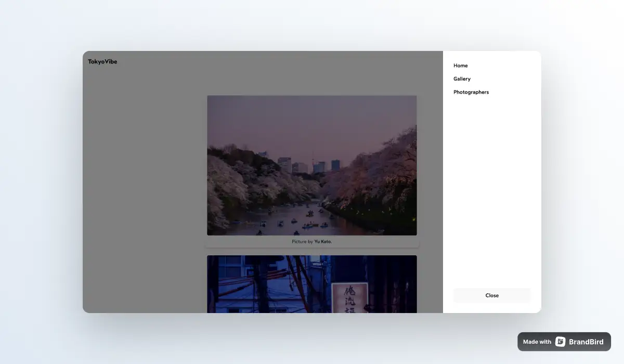The image size is (624, 364).
Task: Click the 'Made with' badge text
Action: pos(537,342)
